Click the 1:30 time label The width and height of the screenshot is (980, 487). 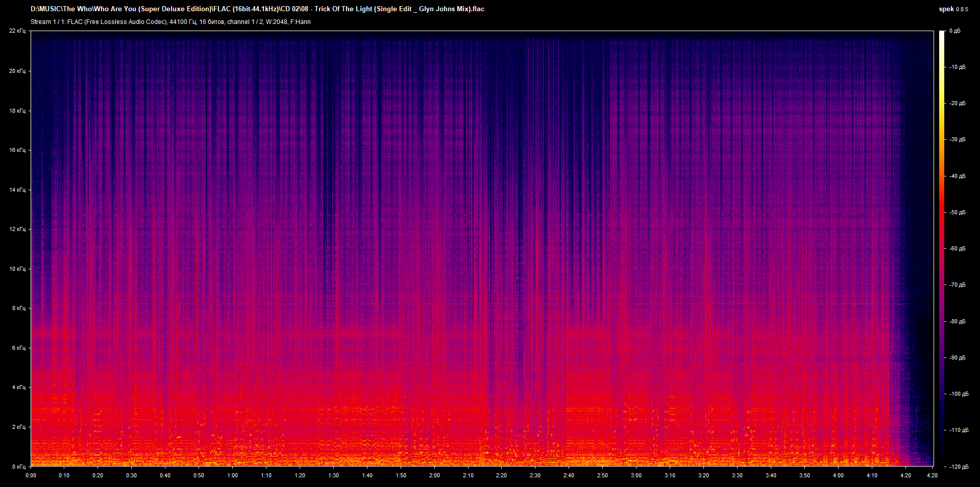[334, 475]
